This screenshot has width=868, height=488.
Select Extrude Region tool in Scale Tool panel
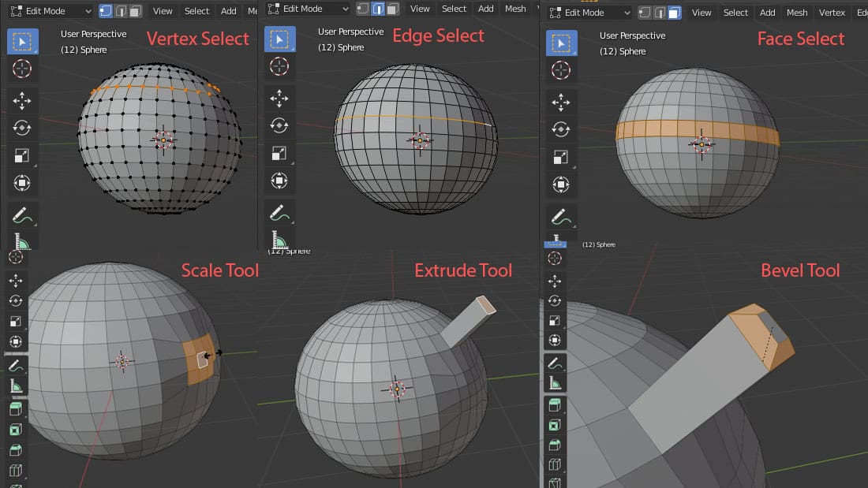[16, 409]
